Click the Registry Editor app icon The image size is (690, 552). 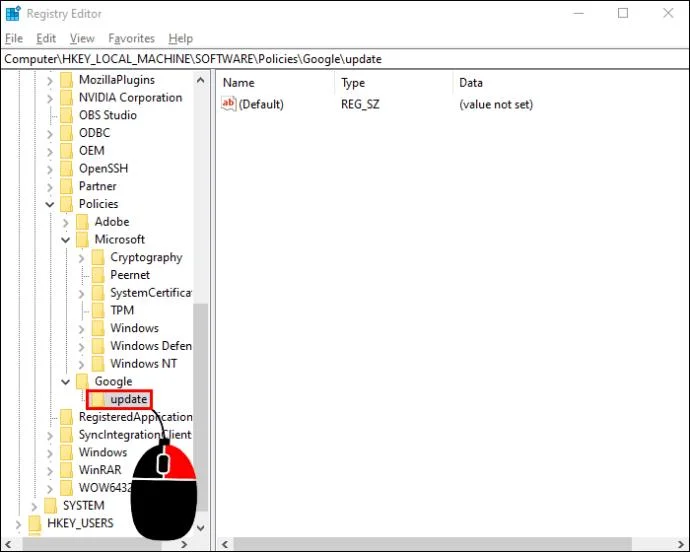tap(13, 14)
